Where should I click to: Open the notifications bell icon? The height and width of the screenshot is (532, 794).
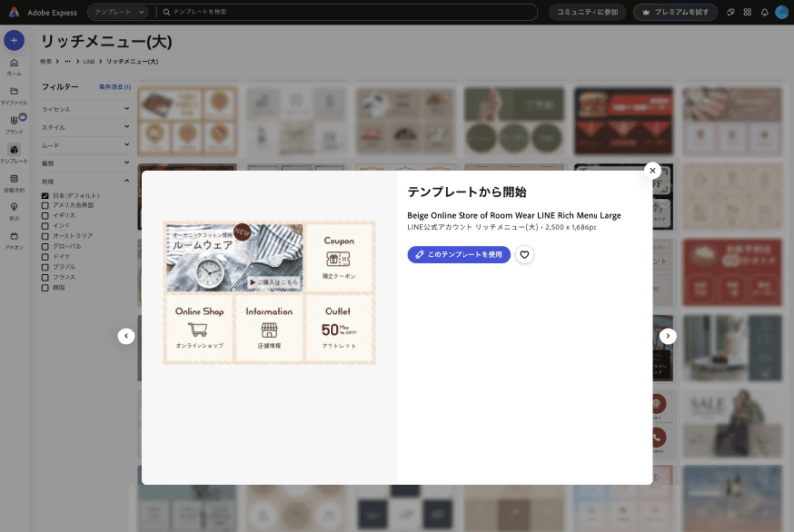click(x=764, y=12)
